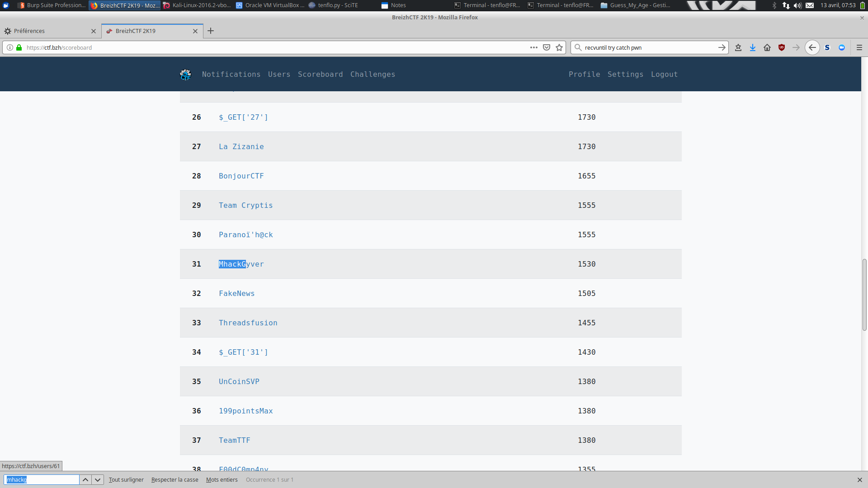Go to previous find match arrow

point(85,480)
